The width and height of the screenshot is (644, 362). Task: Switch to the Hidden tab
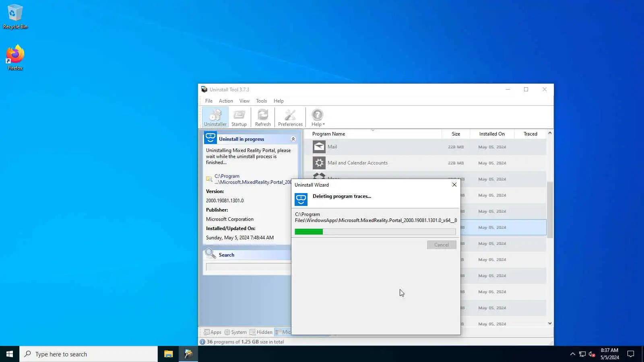click(x=261, y=332)
